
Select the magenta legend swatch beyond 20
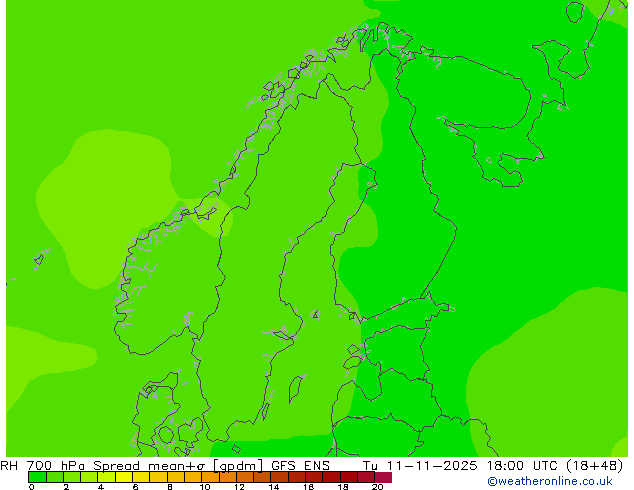383,477
